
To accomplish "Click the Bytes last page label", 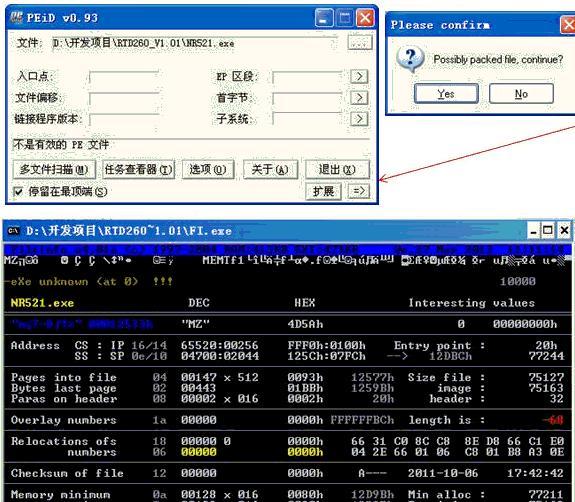I will point(63,388).
